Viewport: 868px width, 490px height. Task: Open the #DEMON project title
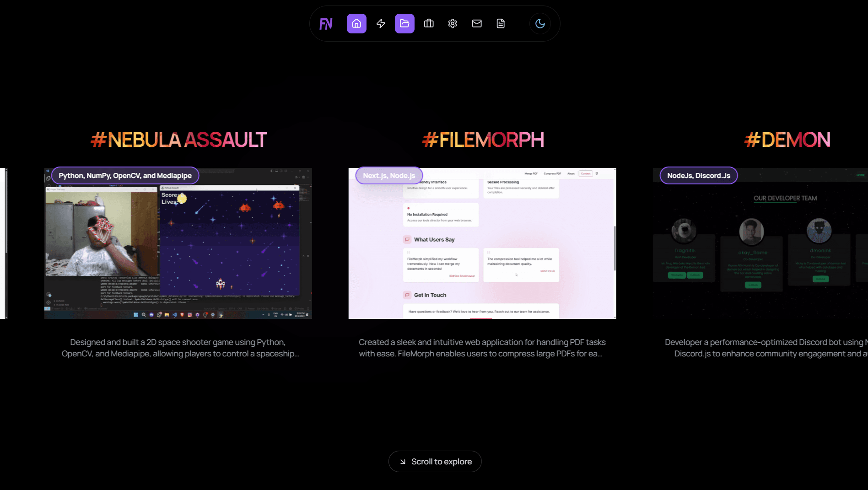[x=787, y=140]
